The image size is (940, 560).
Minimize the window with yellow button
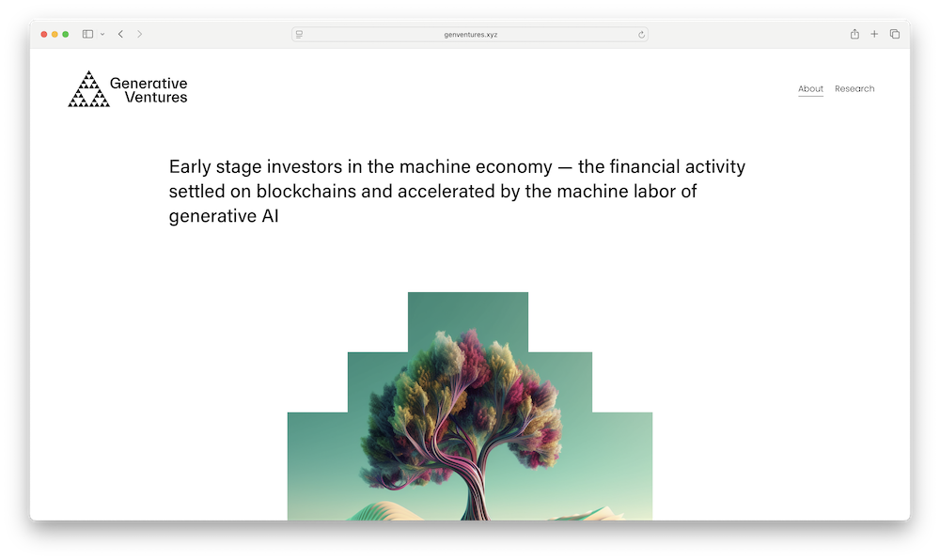(x=55, y=34)
